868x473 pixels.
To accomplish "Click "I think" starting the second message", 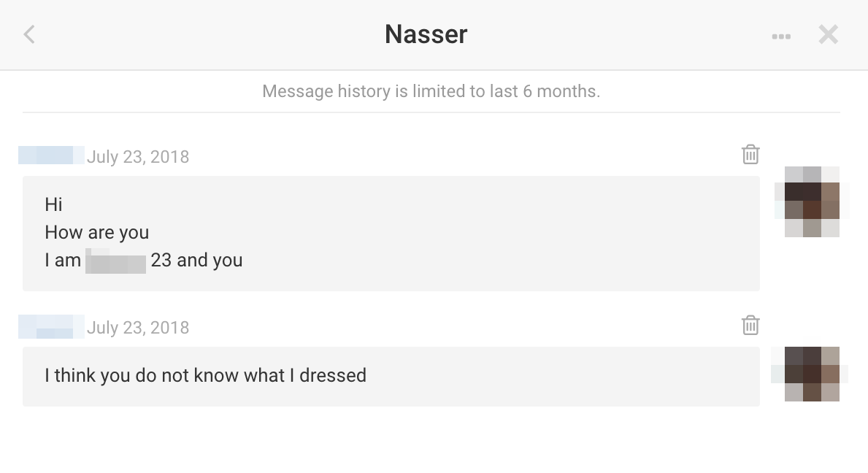I will tap(69, 376).
